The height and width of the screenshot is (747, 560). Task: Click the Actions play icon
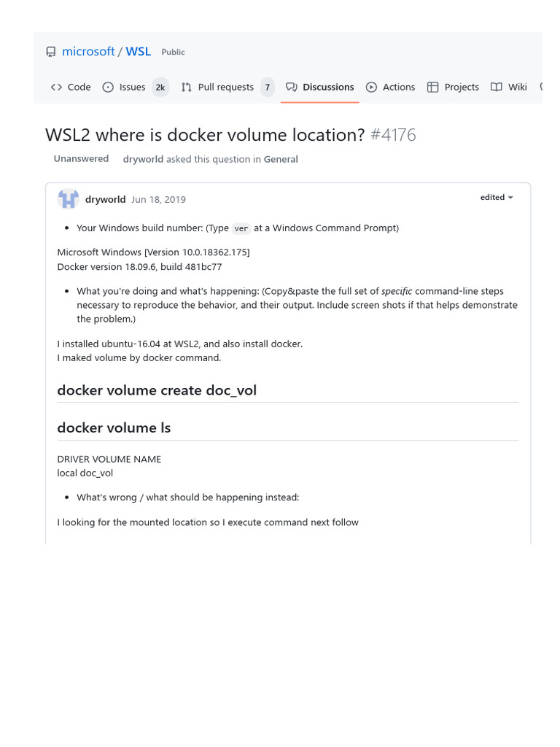pos(371,88)
